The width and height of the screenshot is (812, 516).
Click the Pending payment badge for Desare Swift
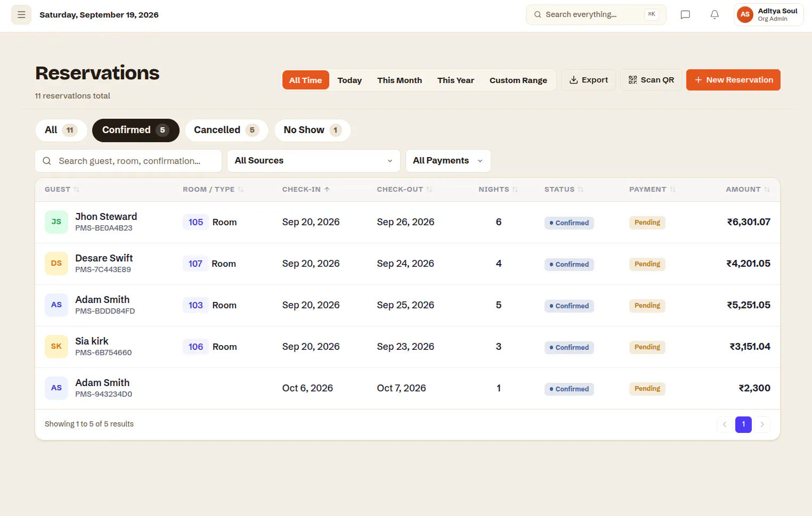647,264
